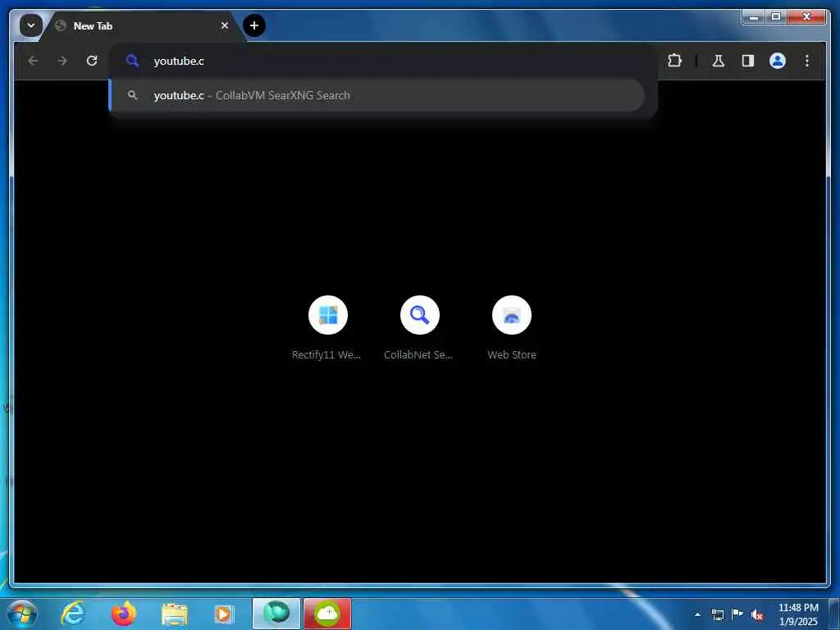Open the CollabNet Se... shortcut
This screenshot has height=630, width=840.
coord(419,328)
